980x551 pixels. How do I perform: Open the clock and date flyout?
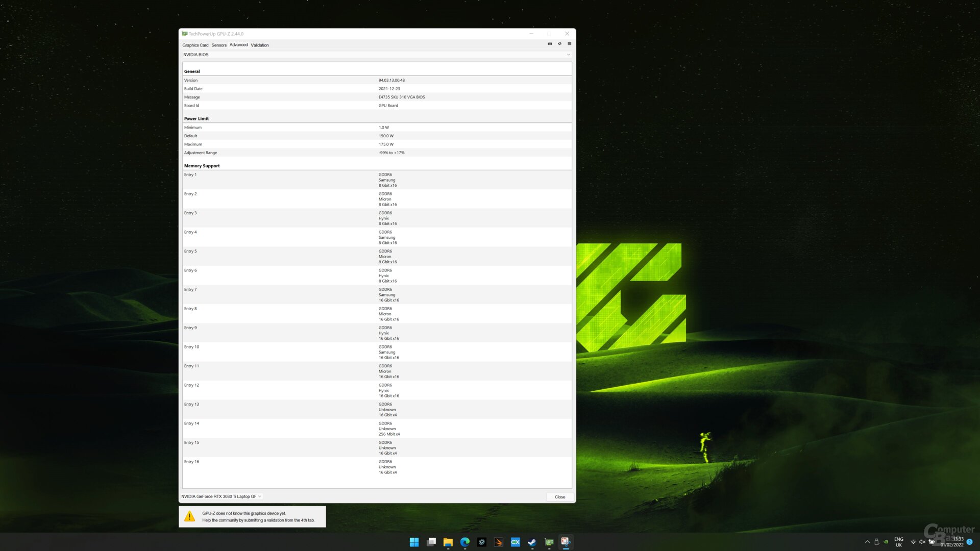(952, 542)
